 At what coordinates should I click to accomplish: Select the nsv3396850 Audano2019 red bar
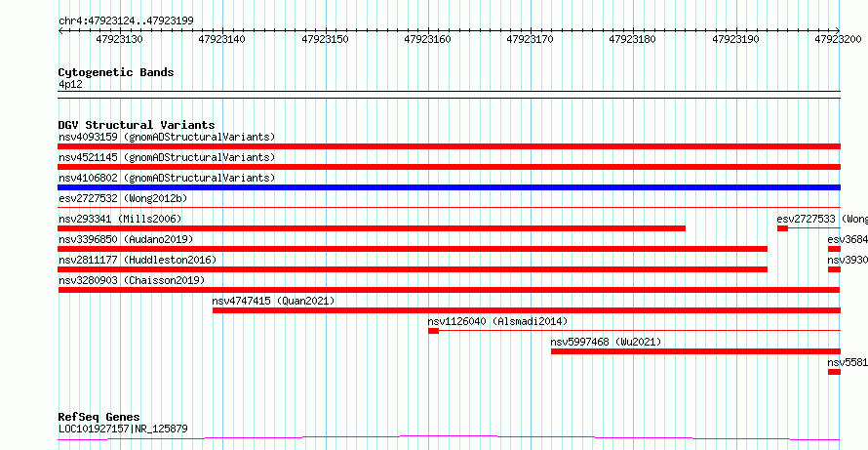pos(413,249)
